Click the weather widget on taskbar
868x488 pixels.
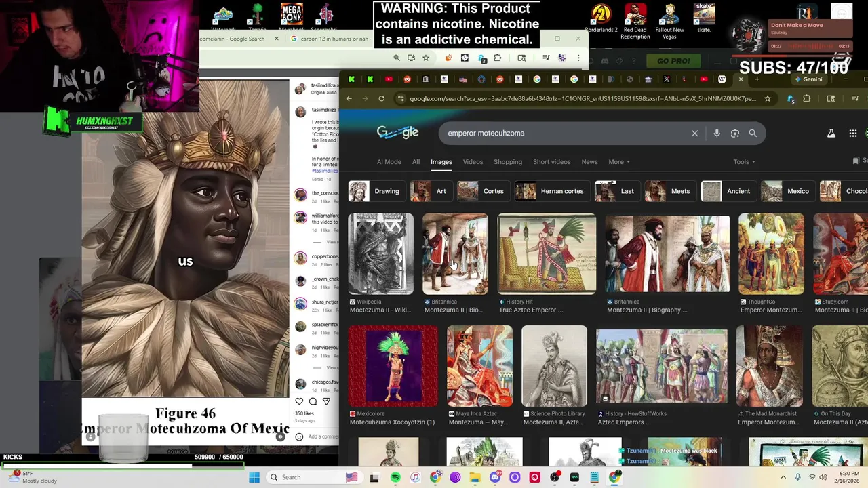(x=34, y=477)
